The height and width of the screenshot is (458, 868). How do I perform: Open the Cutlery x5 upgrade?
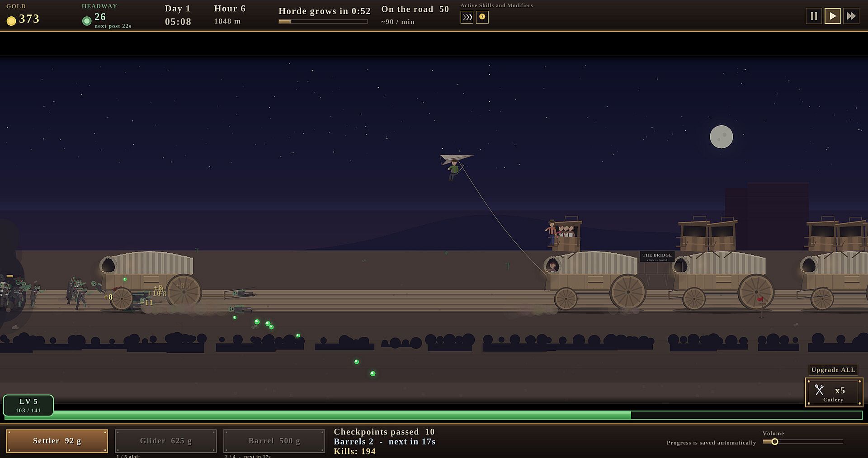(834, 392)
